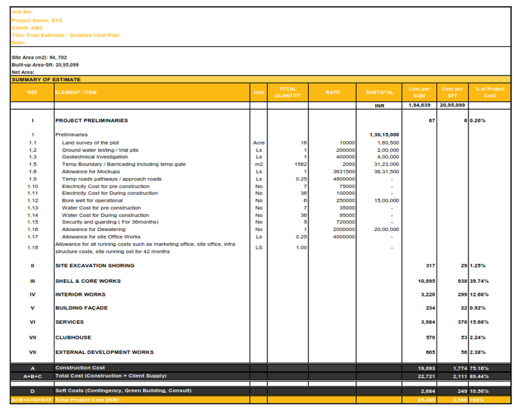Click the 'TOTAL QUANTITY' column header

(x=288, y=92)
